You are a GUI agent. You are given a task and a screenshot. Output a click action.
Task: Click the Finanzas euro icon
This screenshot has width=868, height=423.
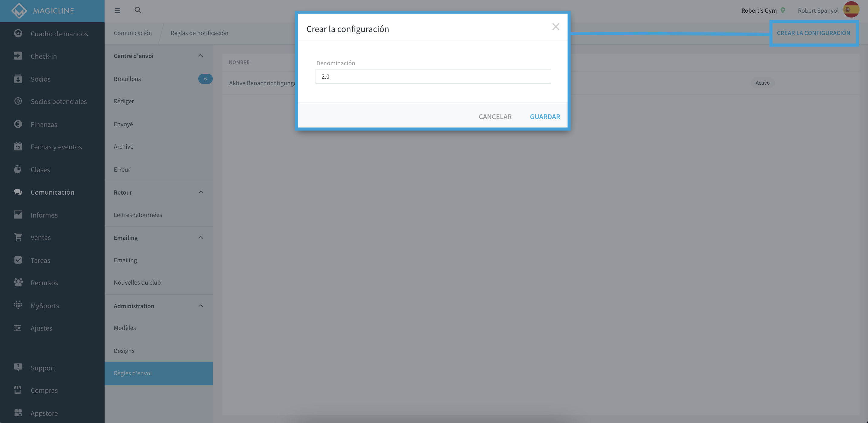coord(18,124)
